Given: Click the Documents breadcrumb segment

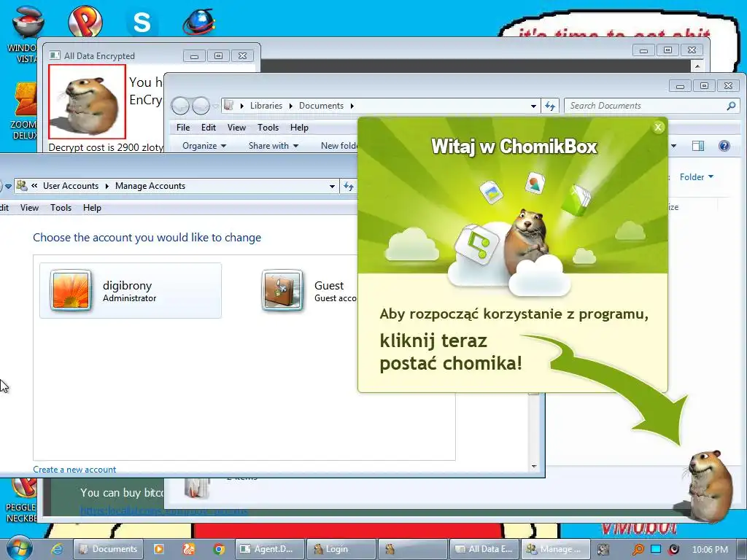Looking at the screenshot, I should 321,106.
